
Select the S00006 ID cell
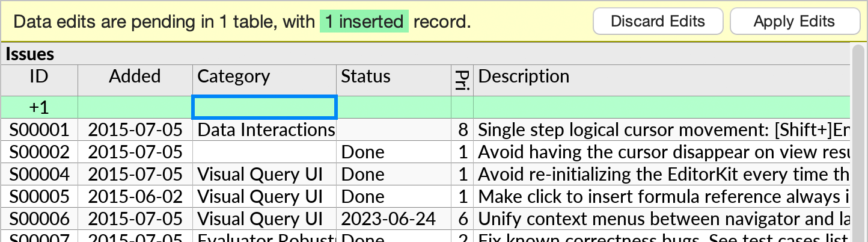point(39,219)
